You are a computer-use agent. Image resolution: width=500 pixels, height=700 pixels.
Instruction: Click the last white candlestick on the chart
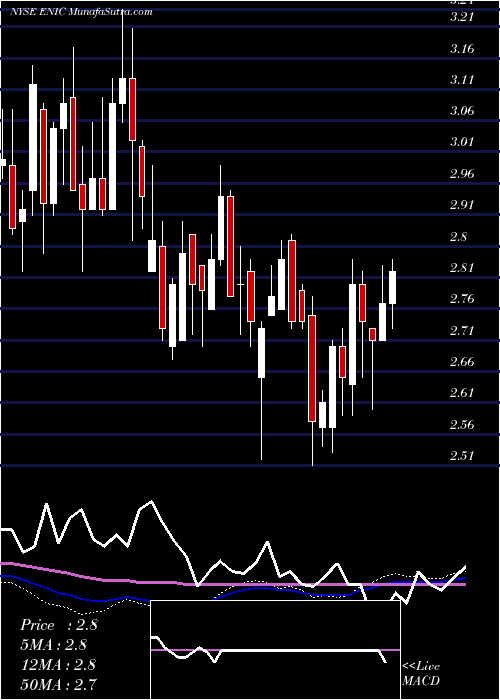[x=392, y=288]
